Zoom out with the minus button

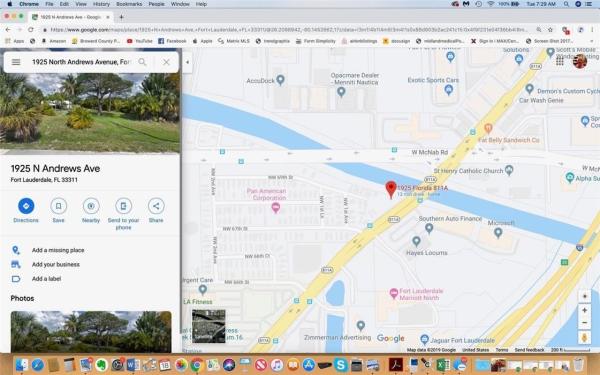point(584,323)
